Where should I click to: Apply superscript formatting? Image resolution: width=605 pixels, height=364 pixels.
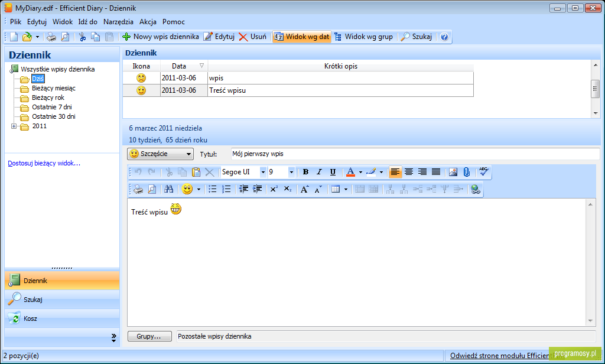pos(274,189)
